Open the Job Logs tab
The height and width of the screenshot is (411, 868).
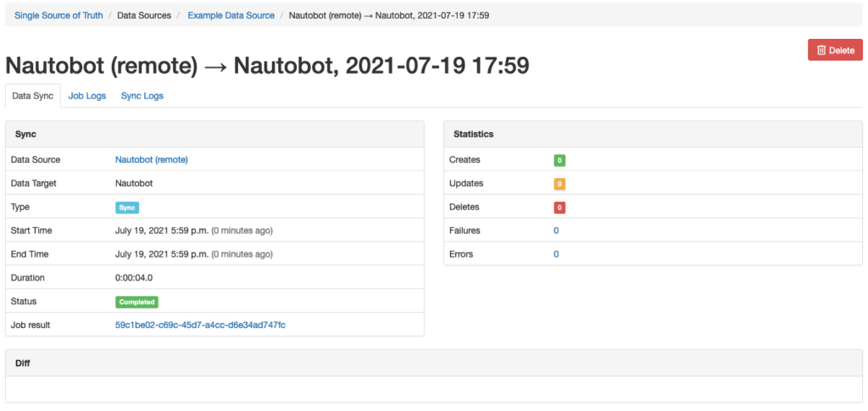click(87, 96)
